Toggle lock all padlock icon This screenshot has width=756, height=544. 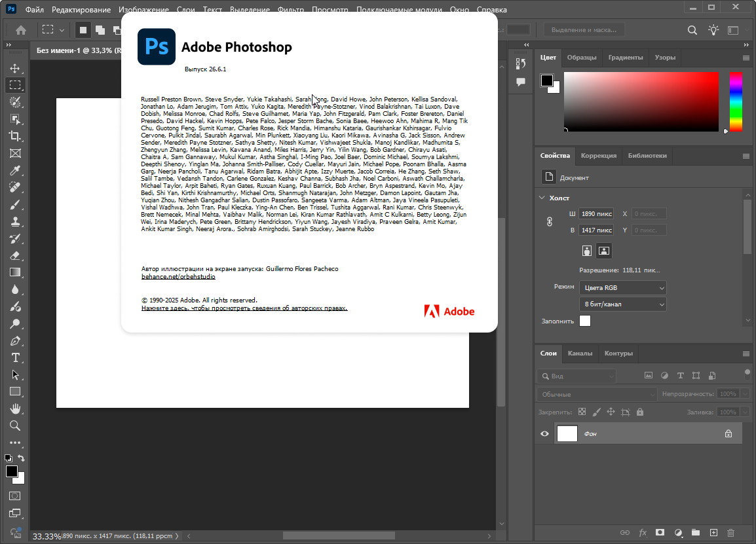point(640,412)
